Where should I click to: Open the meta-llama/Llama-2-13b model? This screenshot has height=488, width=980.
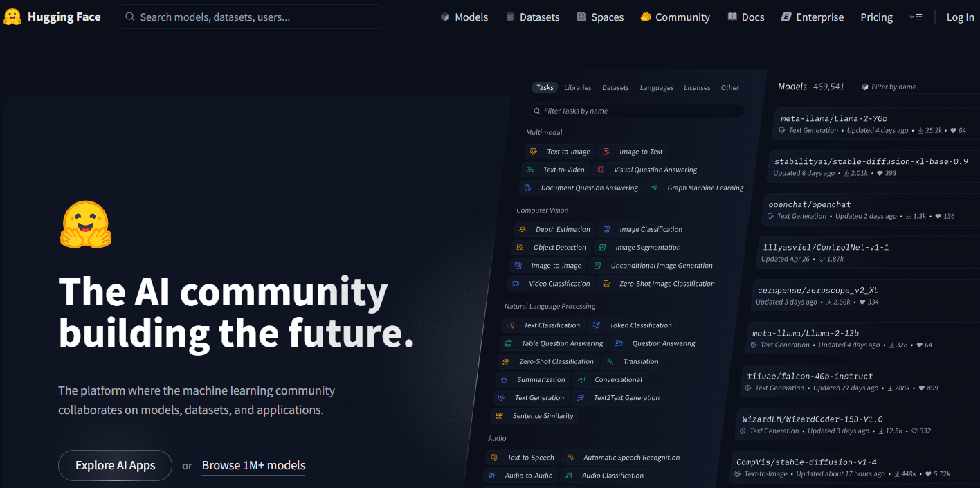pyautogui.click(x=863, y=338)
